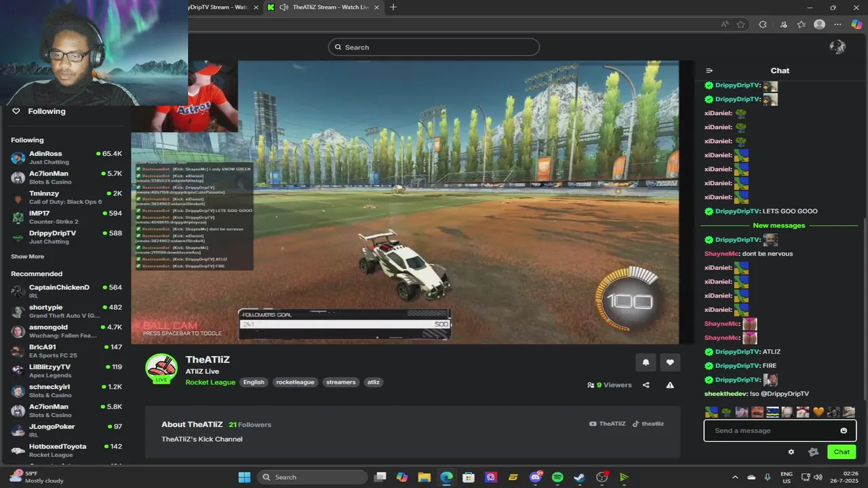Open emoji picker in message box
Image resolution: width=868 pixels, height=488 pixels.
844,430
